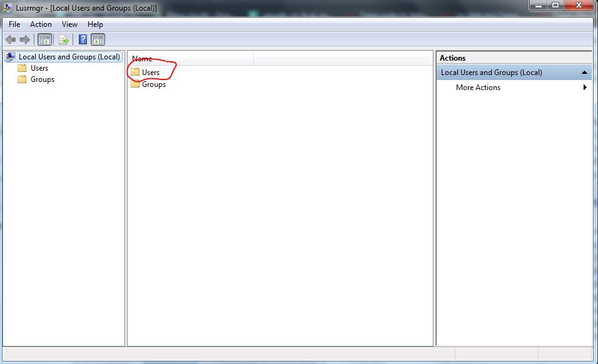This screenshot has height=364, width=598.
Task: Open the View menu
Action: [x=69, y=24]
